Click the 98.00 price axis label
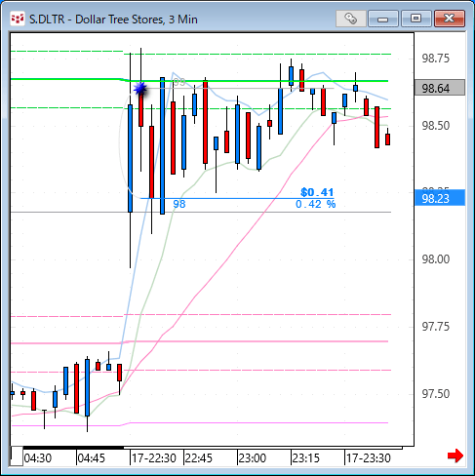The image size is (475, 476). [x=436, y=259]
